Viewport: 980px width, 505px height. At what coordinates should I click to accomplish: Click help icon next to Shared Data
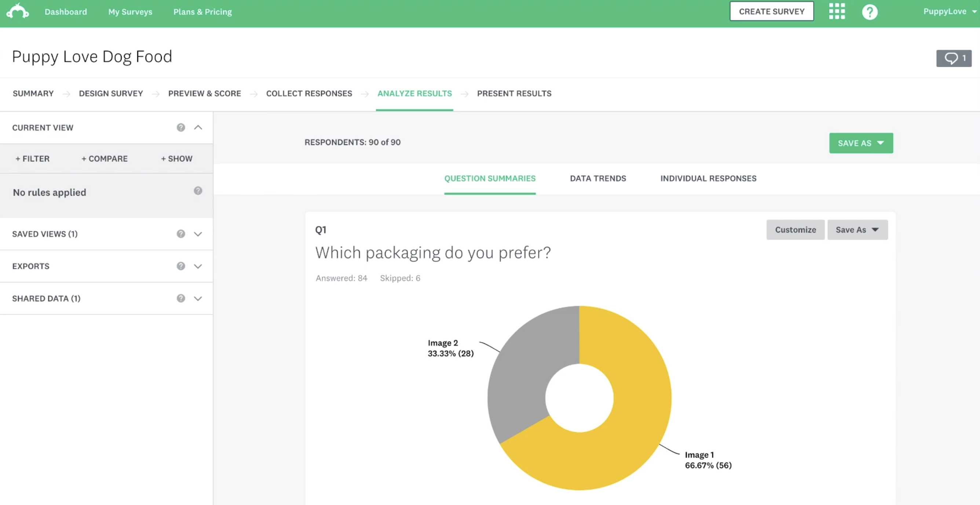coord(181,298)
